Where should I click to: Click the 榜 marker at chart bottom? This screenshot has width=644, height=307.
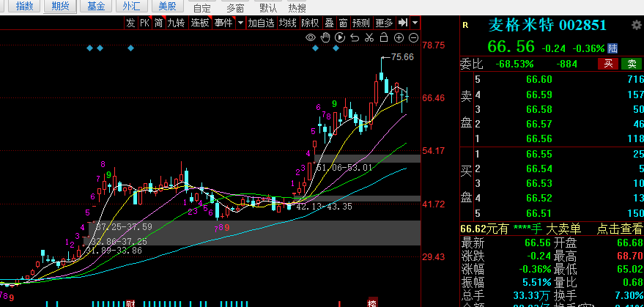pos(372,303)
